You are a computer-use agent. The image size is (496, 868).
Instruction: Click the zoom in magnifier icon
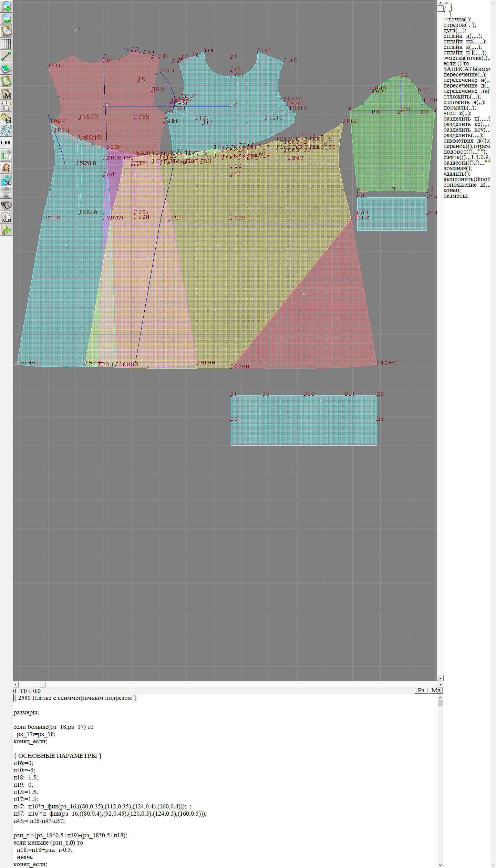[6, 6]
